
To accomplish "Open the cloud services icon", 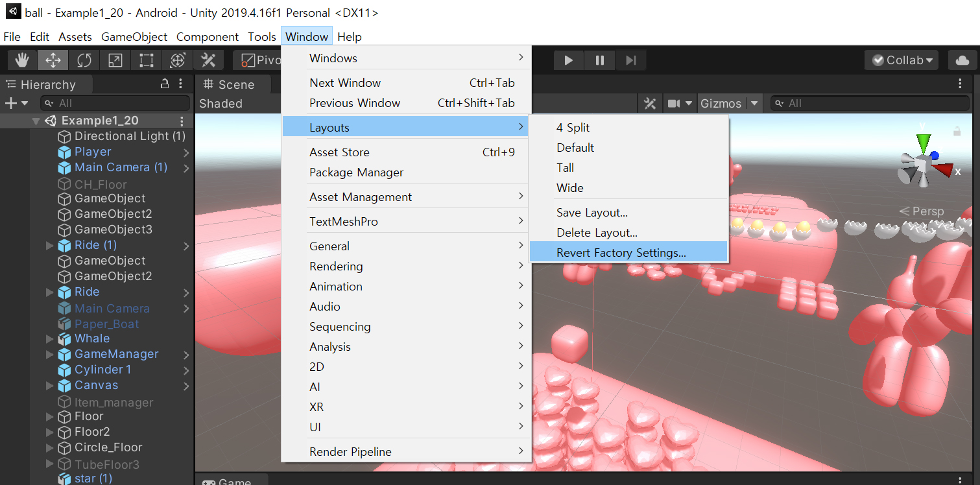I will (962, 60).
